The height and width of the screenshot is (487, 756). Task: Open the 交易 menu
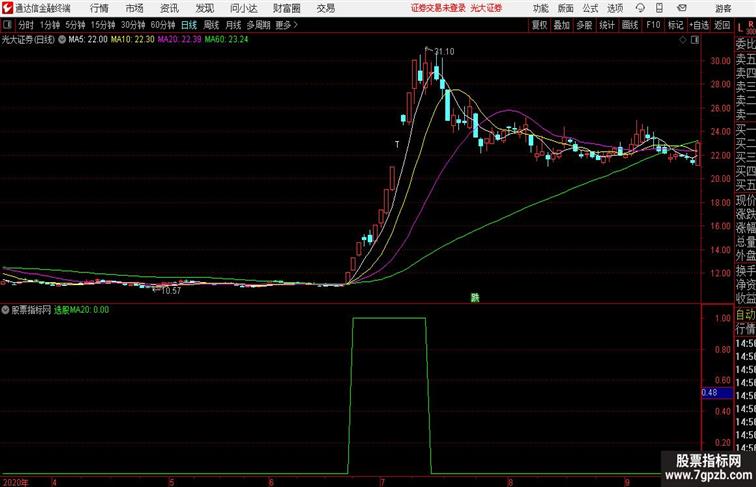click(325, 8)
